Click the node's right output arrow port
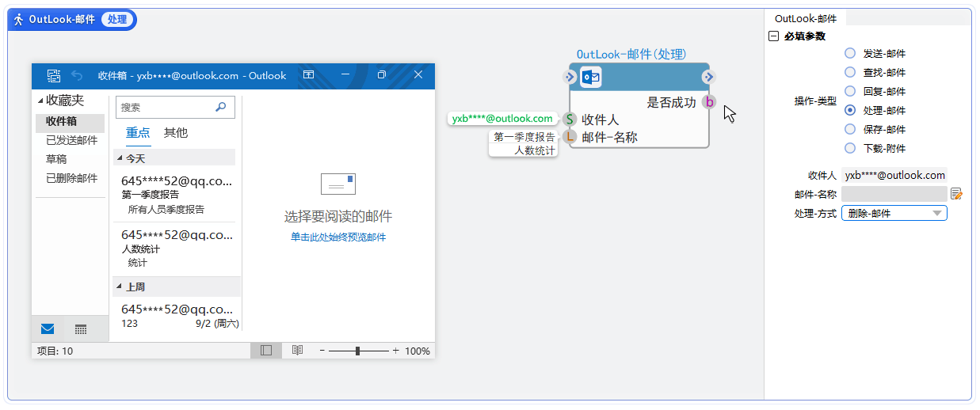The width and height of the screenshot is (980, 410). coord(708,77)
